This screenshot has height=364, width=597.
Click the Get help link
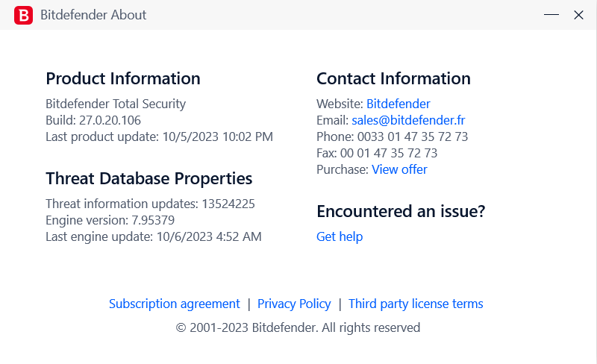pos(340,236)
